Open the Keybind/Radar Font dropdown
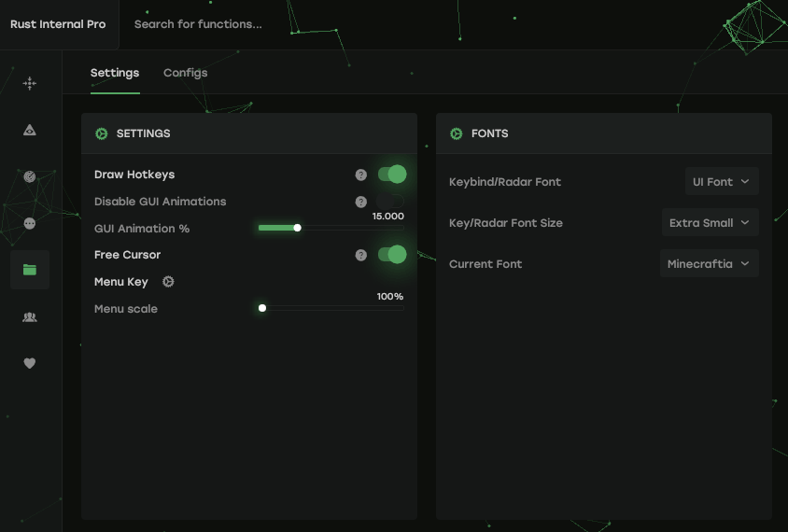 point(722,181)
